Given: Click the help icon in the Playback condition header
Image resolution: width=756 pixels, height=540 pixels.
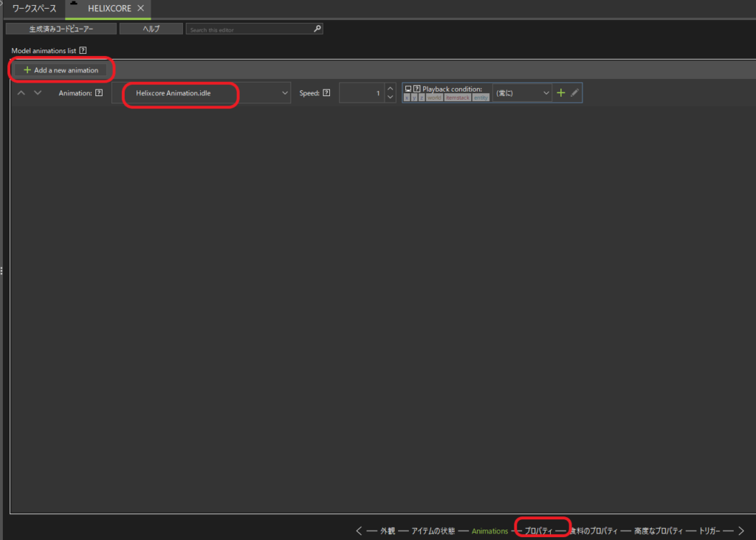Looking at the screenshot, I should coord(417,89).
